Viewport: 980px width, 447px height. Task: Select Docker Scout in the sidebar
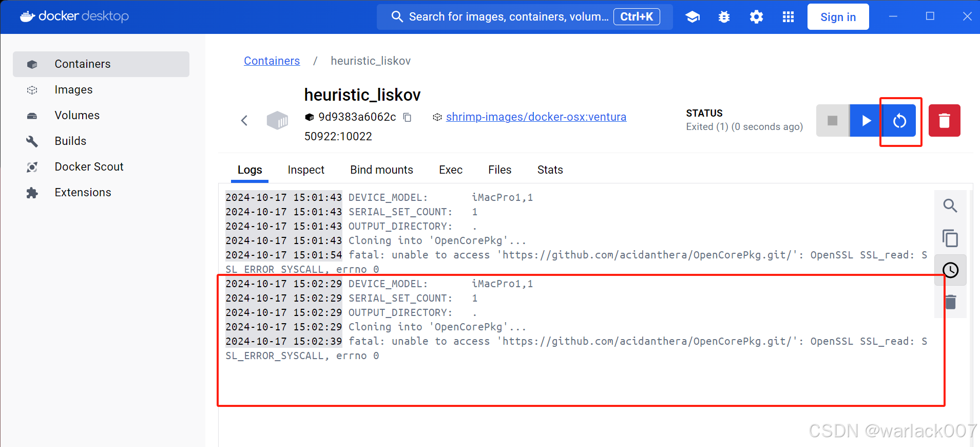pos(101,167)
